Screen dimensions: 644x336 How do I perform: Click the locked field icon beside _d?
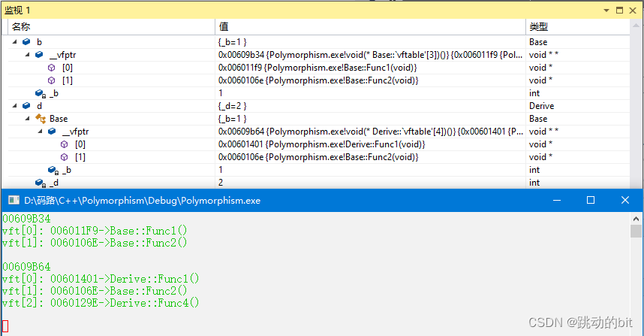point(40,183)
